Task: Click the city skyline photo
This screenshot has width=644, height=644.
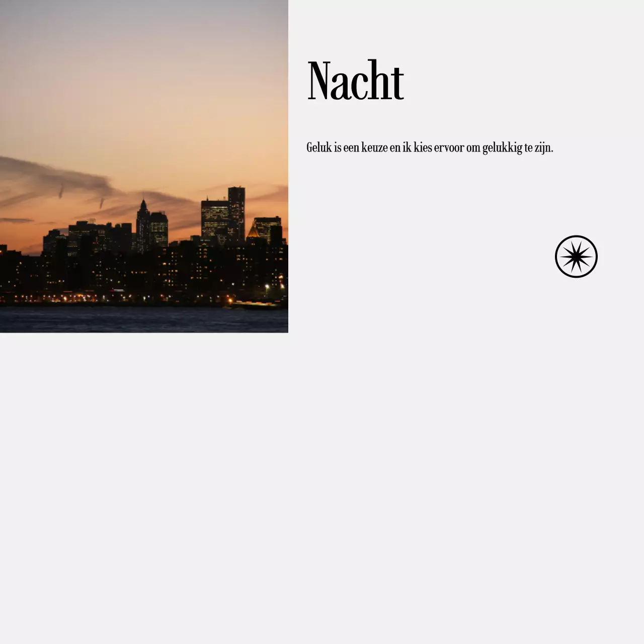Action: pos(144,166)
